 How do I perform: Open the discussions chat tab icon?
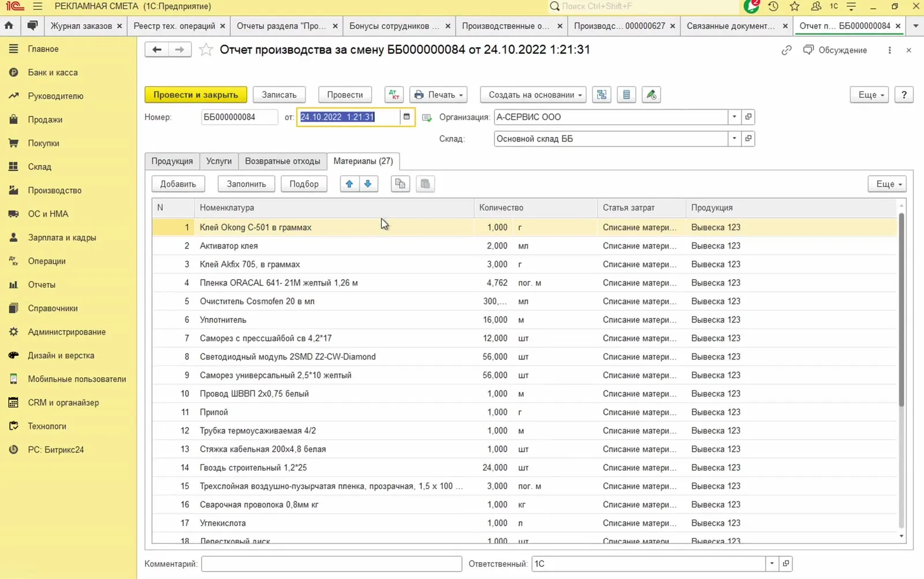pyautogui.click(x=32, y=26)
